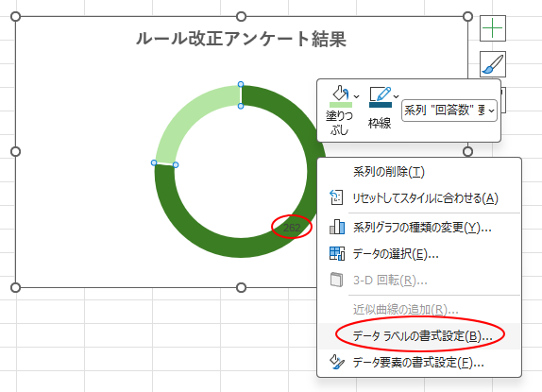The height and width of the screenshot is (392, 542).
Task: Click the chart type column icon
Action: 337,227
